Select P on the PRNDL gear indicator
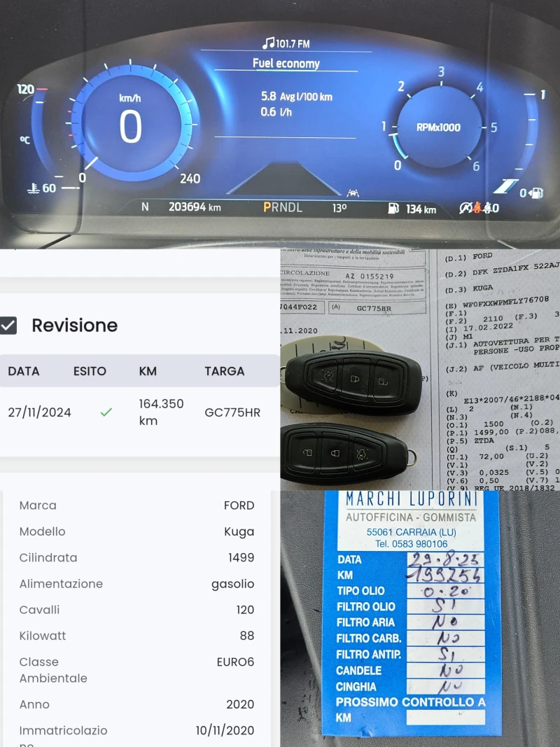560x747 pixels. click(x=267, y=207)
